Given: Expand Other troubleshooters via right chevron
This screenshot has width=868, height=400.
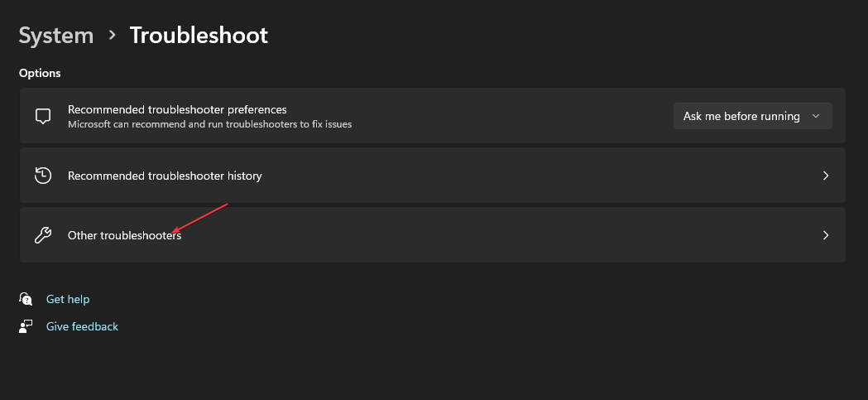Looking at the screenshot, I should [825, 235].
